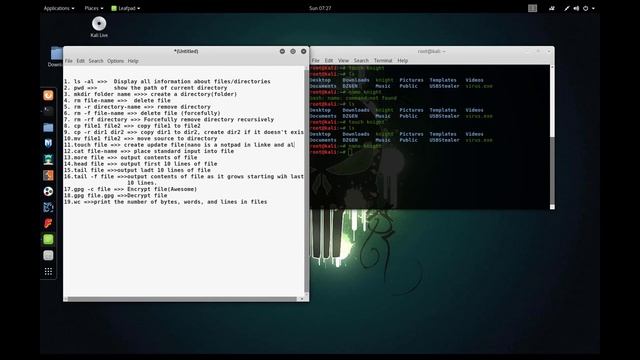
Task: Open Leafpad Help menu
Action: pyautogui.click(x=133, y=61)
